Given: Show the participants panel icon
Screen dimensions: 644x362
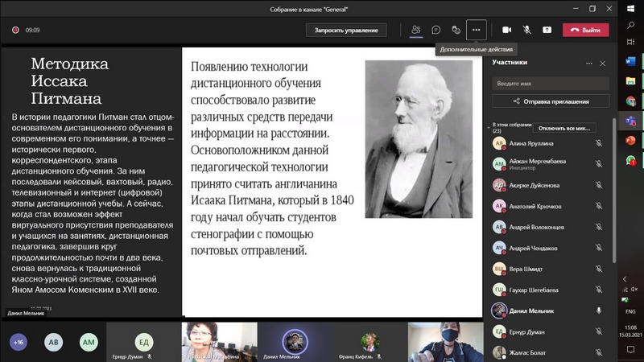Looking at the screenshot, I should coord(416,30).
